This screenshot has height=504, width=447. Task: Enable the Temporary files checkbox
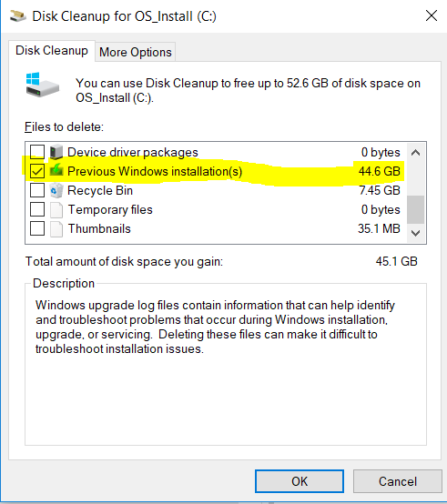(37, 209)
